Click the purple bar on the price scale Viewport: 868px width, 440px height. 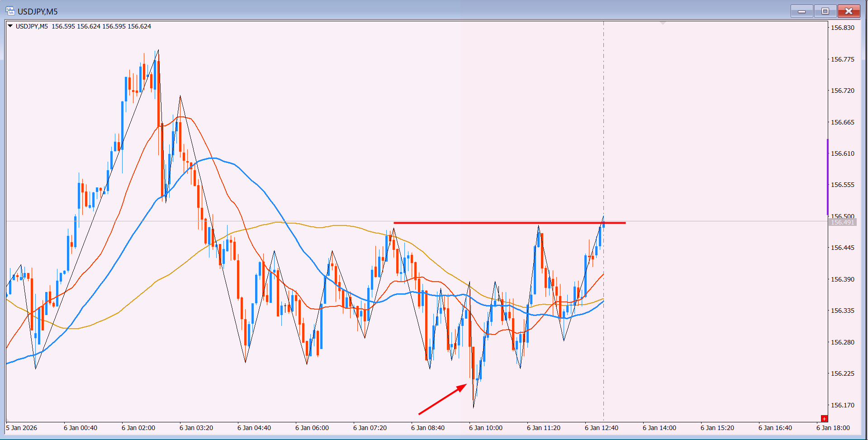tap(827, 177)
